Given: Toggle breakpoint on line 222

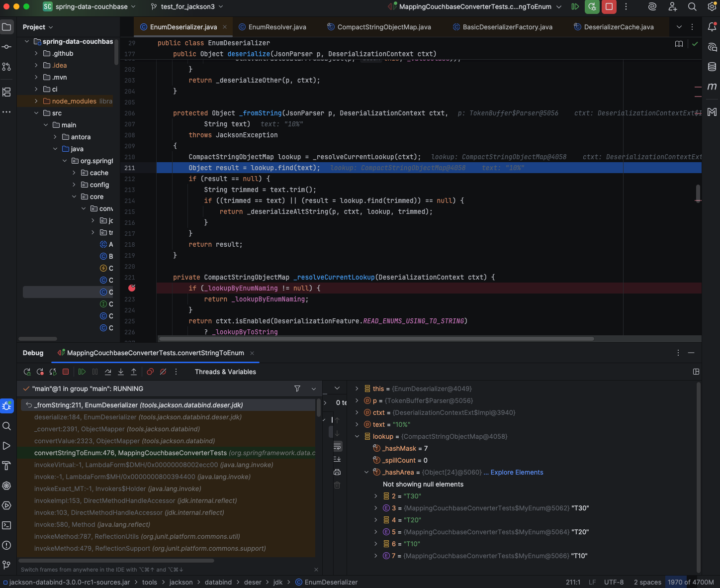Looking at the screenshot, I should pyautogui.click(x=132, y=288).
